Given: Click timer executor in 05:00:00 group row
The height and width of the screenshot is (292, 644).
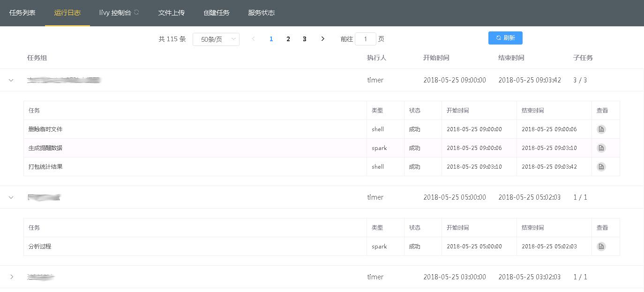Looking at the screenshot, I should click(375, 197).
